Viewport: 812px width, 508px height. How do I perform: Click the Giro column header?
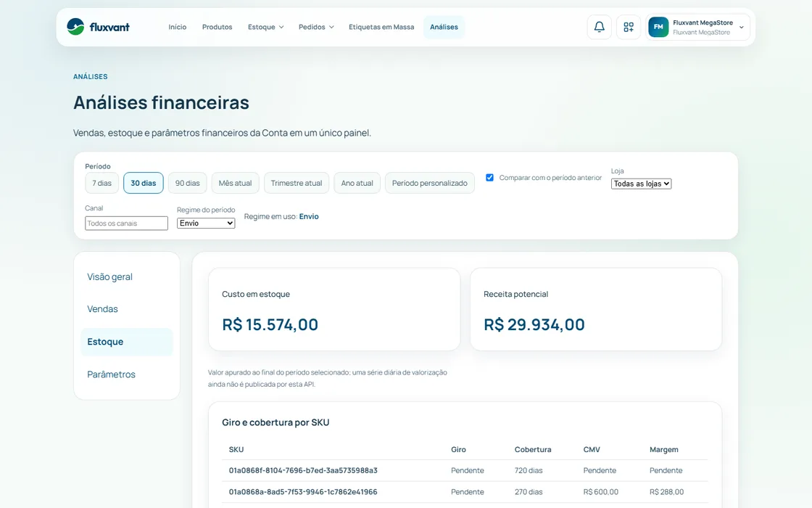(458, 449)
